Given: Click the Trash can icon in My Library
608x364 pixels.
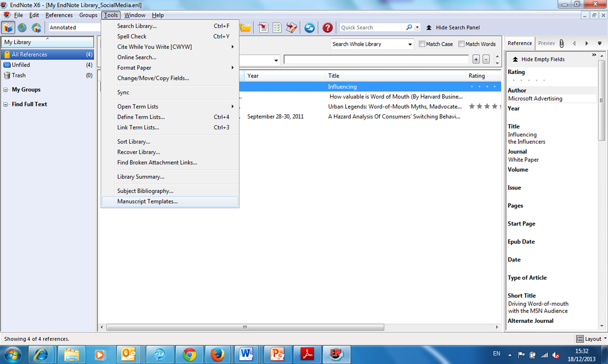Looking at the screenshot, I should tap(7, 75).
